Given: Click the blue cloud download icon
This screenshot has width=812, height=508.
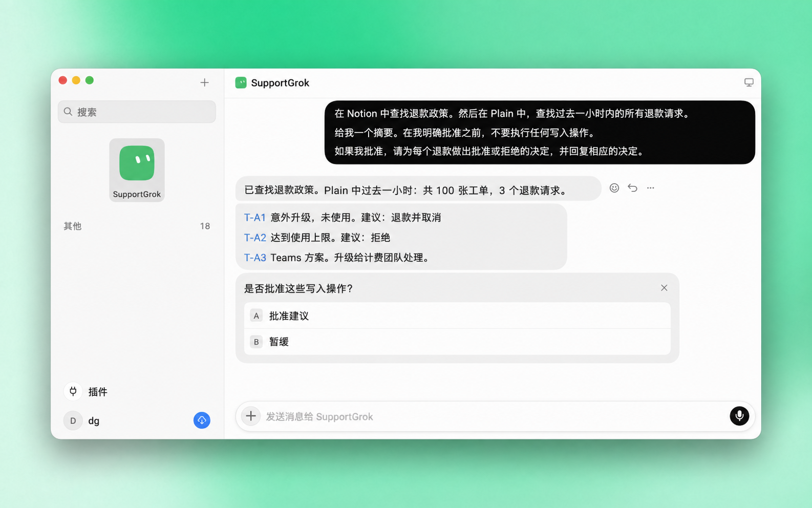Looking at the screenshot, I should [202, 420].
